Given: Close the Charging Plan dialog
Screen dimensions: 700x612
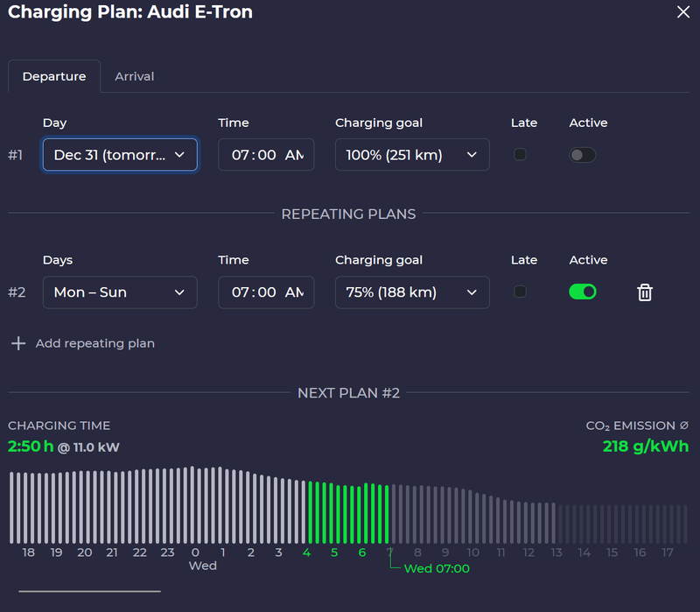Looking at the screenshot, I should 682,12.
